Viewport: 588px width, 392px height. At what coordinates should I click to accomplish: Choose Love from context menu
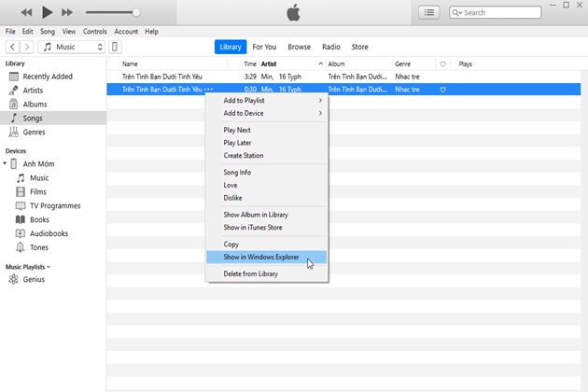(267, 186)
